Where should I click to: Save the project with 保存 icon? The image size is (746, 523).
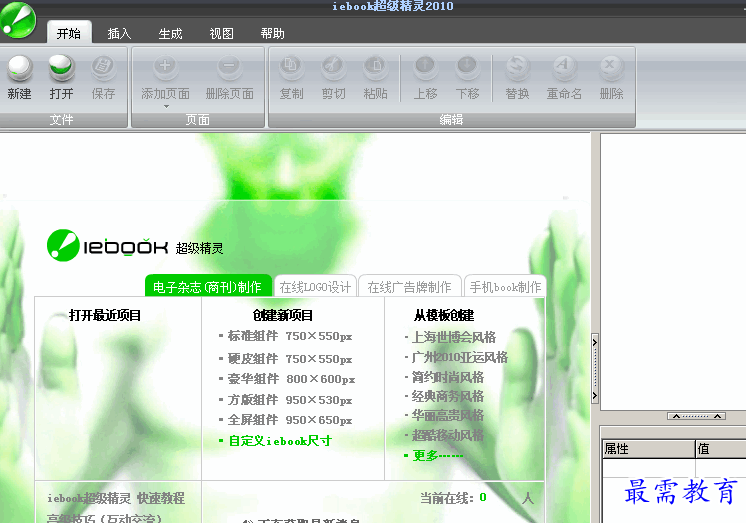click(103, 68)
